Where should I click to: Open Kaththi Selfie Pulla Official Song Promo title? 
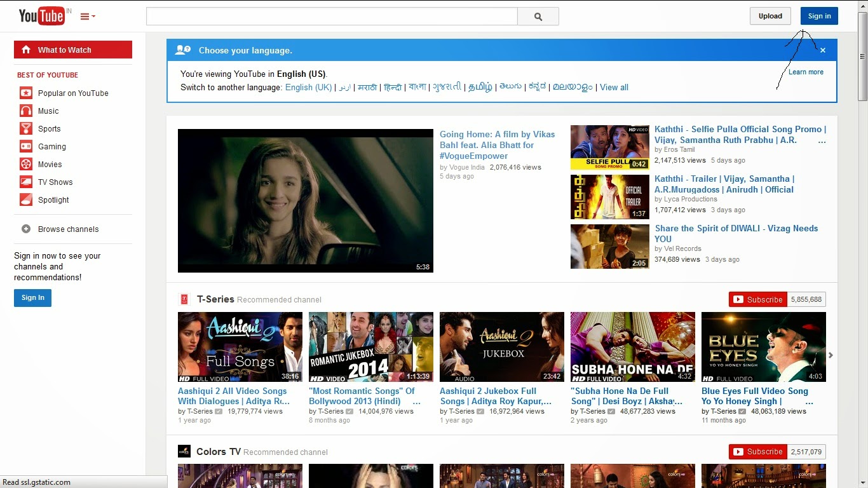tap(740, 134)
